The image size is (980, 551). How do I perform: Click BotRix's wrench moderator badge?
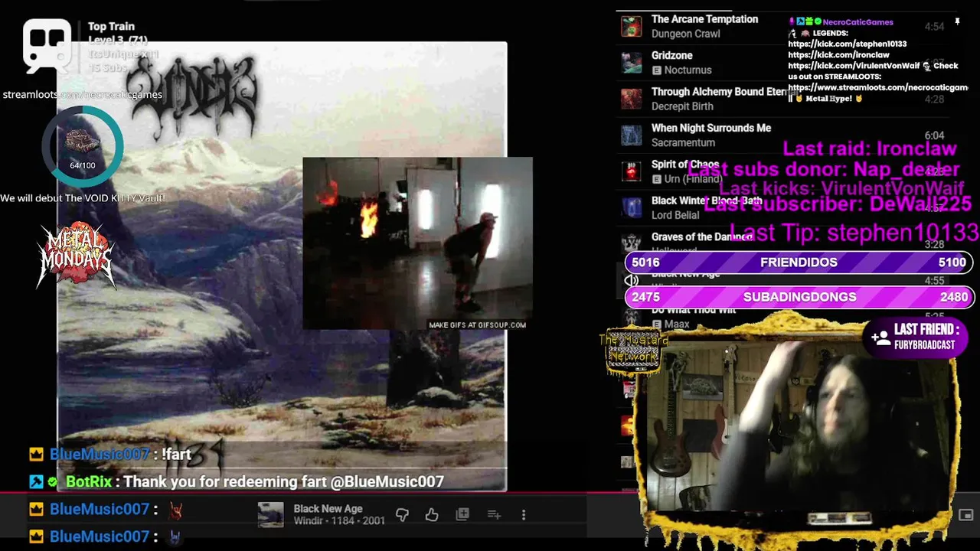[36, 482]
